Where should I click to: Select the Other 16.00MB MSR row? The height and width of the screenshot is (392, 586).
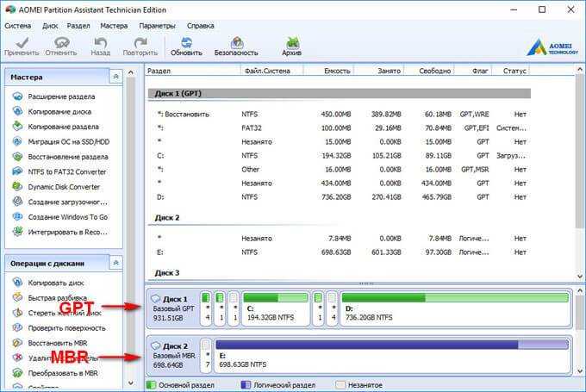click(340, 169)
